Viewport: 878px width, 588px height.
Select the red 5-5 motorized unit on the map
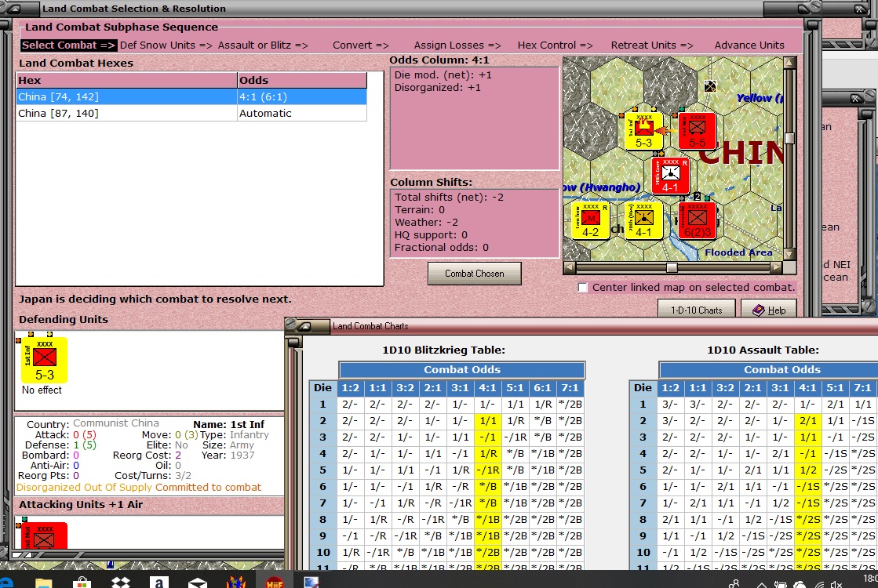coord(697,131)
